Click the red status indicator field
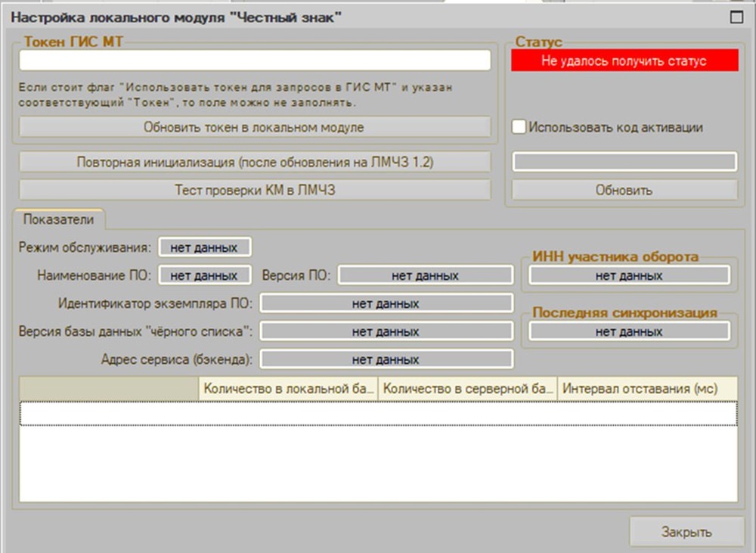Screen dimensions: 756x553 click(x=624, y=61)
